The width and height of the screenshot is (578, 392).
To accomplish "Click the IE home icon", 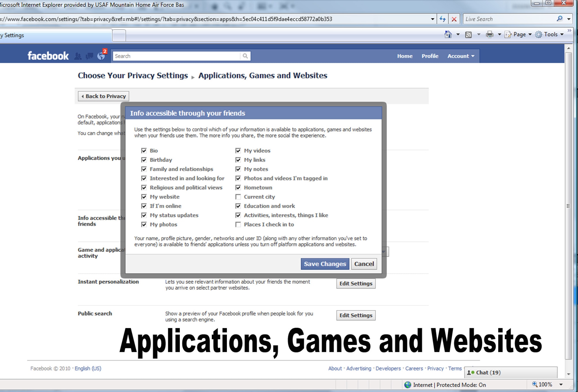I will tap(448, 34).
